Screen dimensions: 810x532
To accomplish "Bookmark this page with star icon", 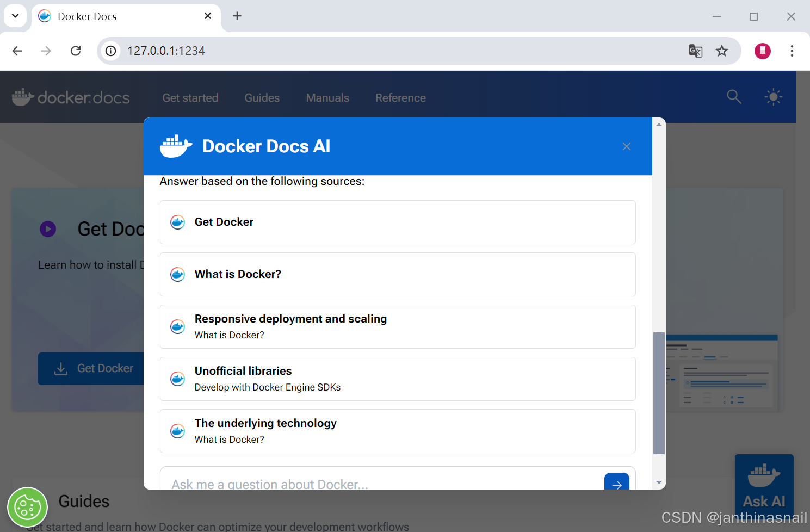I will click(x=722, y=51).
